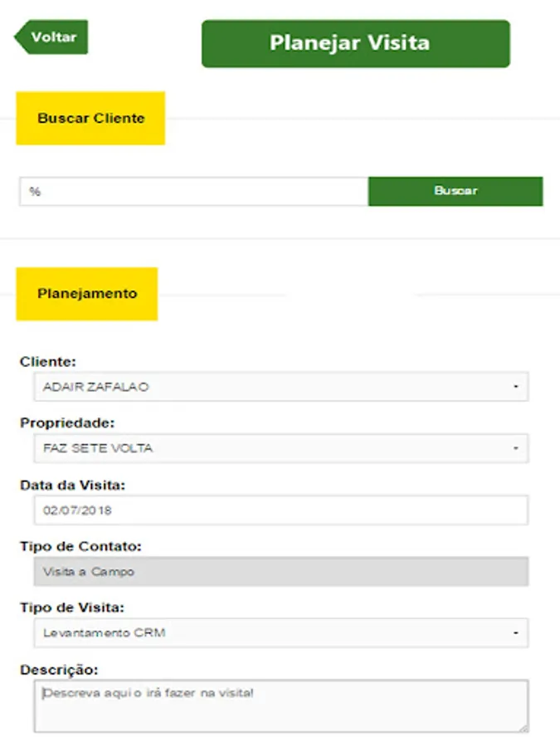Expand Cliente list via its small arrow
Screen dimensions: 560x747
(516, 386)
